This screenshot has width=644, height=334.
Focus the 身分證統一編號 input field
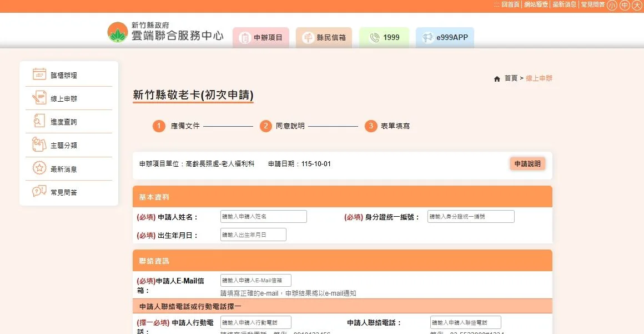tap(471, 216)
